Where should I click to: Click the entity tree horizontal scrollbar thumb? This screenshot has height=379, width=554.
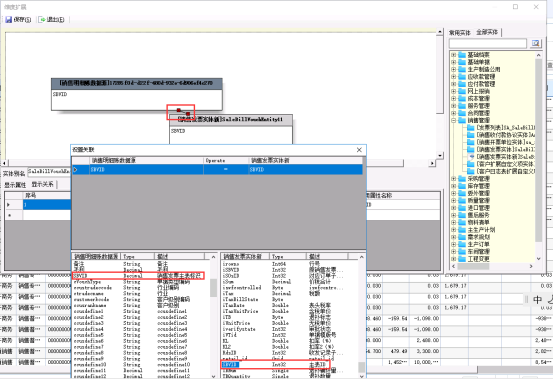(473, 266)
